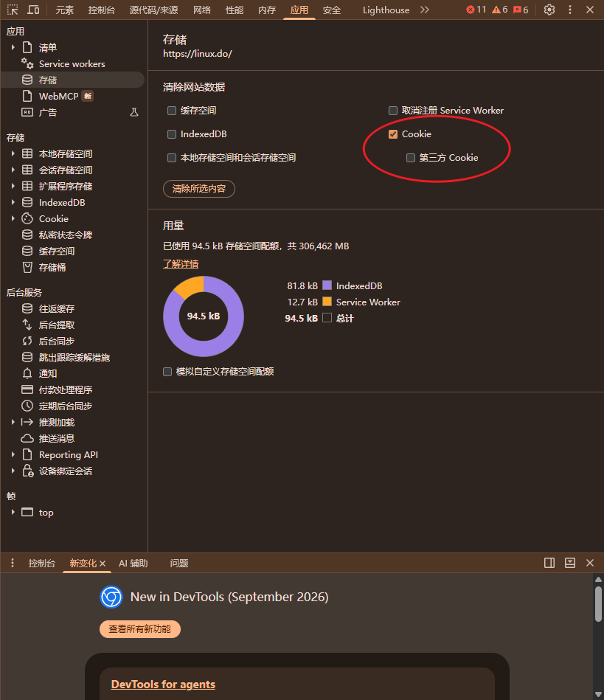Click the yellow warnings count badge
Image resolution: width=604 pixels, height=700 pixels.
point(500,10)
